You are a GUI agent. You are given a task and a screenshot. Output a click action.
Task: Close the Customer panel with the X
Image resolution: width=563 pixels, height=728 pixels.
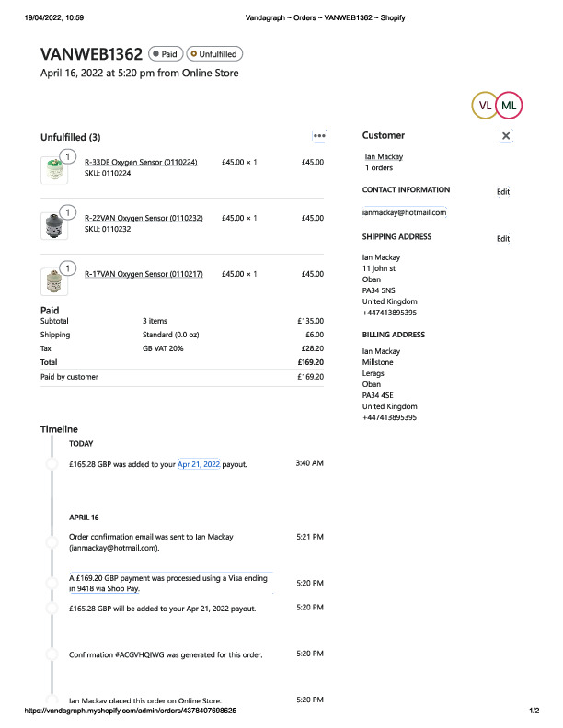506,136
